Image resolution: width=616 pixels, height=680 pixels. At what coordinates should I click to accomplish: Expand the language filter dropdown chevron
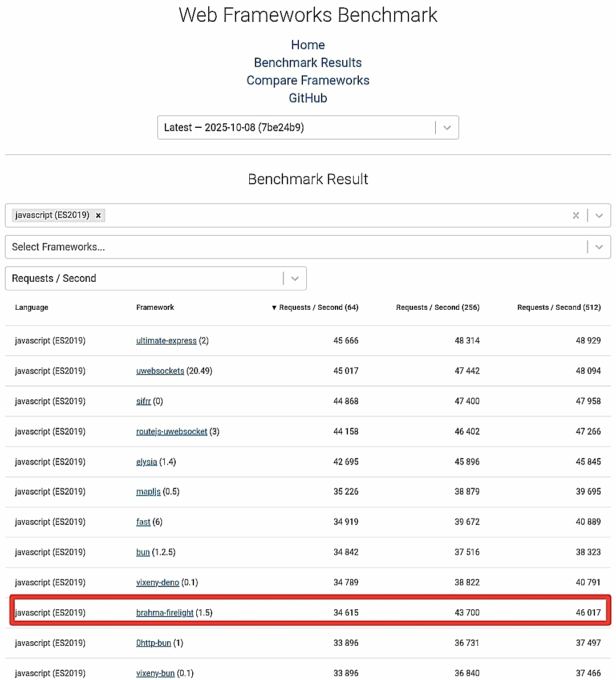tap(599, 215)
